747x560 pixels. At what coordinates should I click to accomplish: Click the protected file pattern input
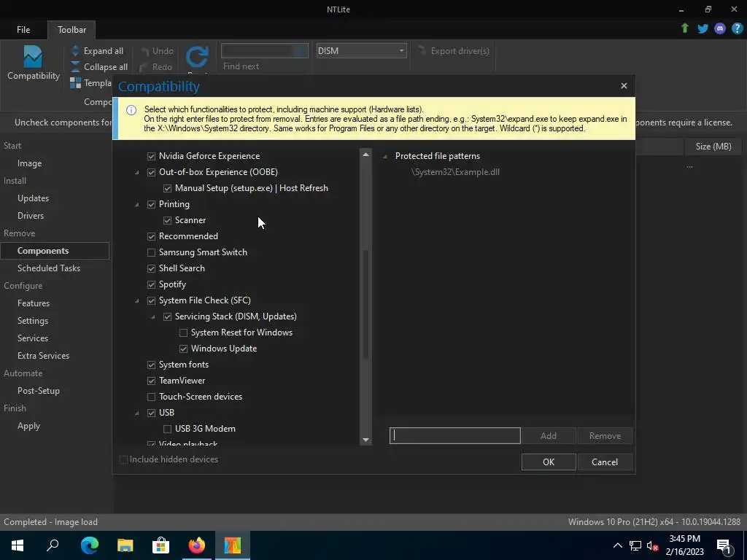[455, 436]
